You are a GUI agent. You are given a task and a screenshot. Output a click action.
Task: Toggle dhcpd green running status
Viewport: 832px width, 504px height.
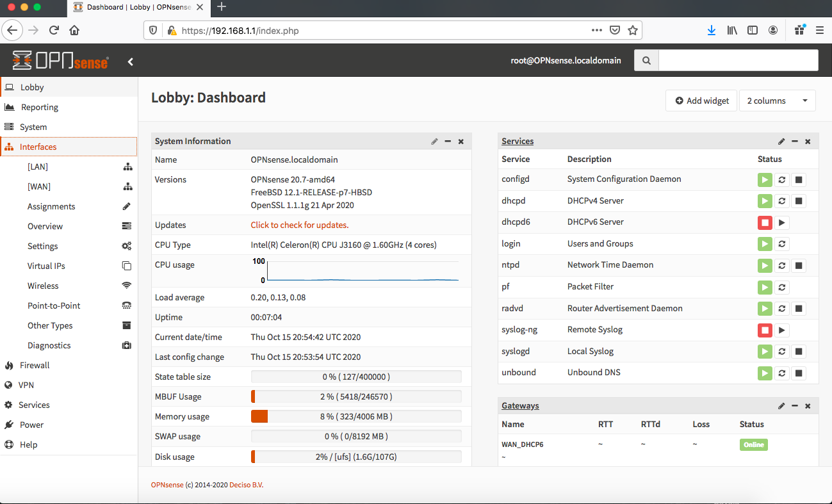pos(765,201)
